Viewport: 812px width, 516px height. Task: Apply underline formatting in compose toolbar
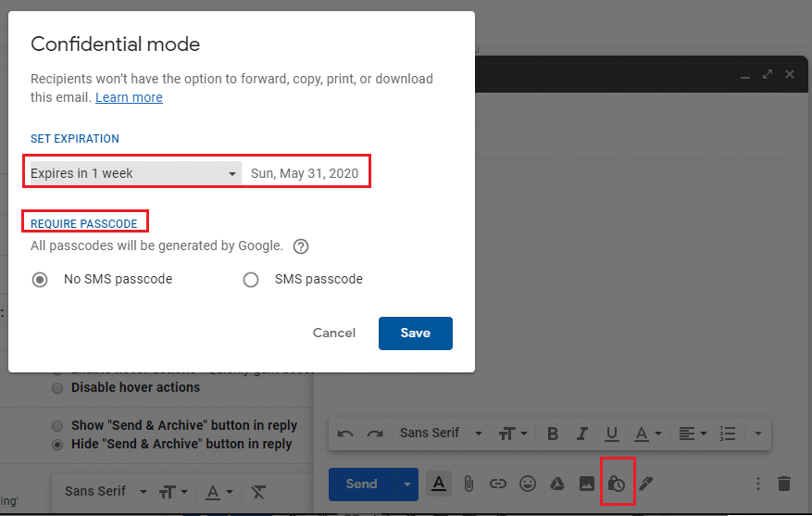click(612, 434)
